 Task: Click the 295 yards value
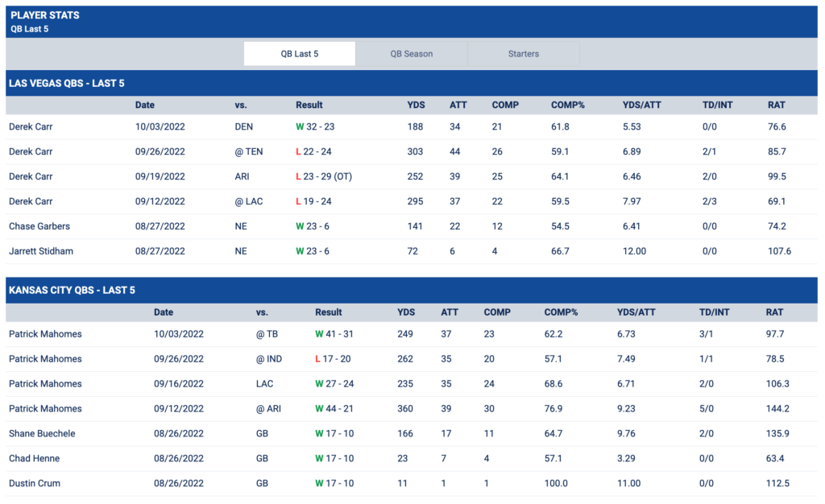tap(415, 201)
